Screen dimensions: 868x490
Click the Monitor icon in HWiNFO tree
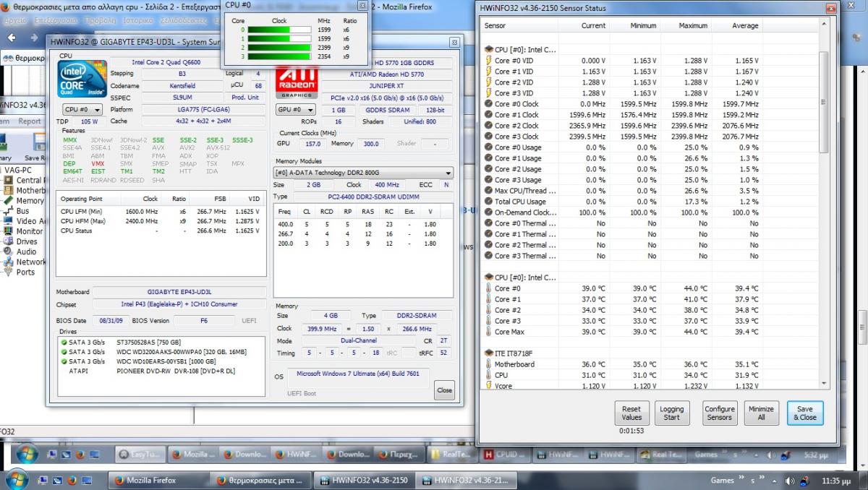(x=9, y=231)
